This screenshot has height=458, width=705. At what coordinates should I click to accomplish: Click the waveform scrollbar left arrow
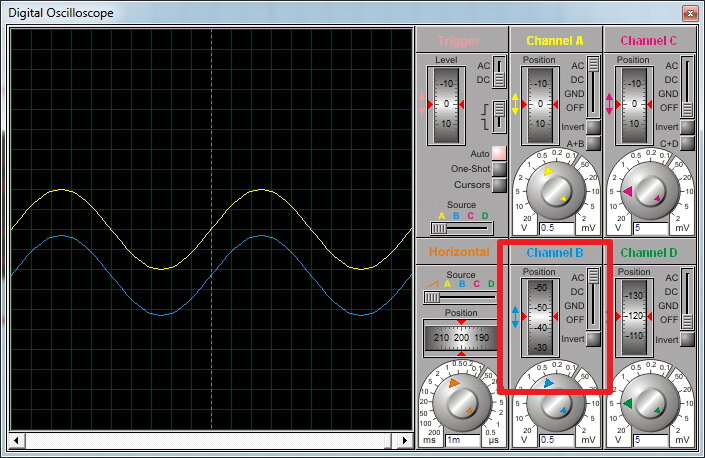17,440
